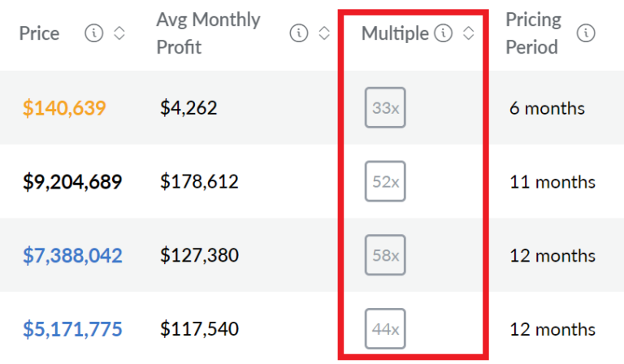Open the $140,639 price listing

64,108
